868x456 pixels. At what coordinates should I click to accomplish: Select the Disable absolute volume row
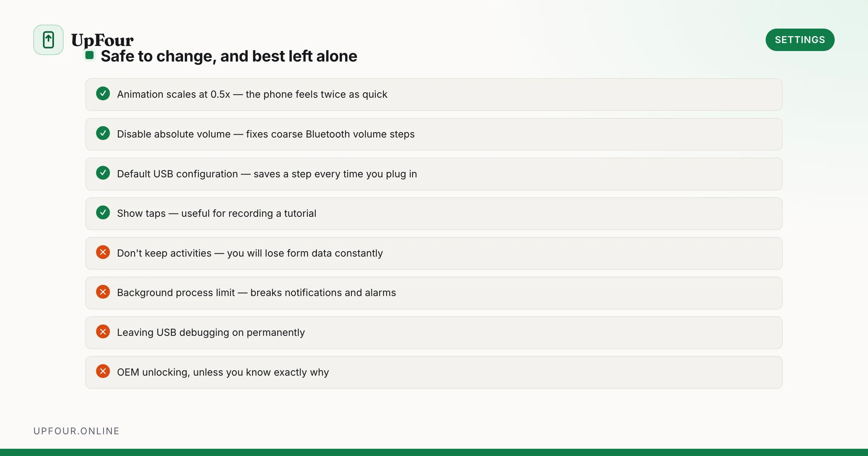coord(434,134)
